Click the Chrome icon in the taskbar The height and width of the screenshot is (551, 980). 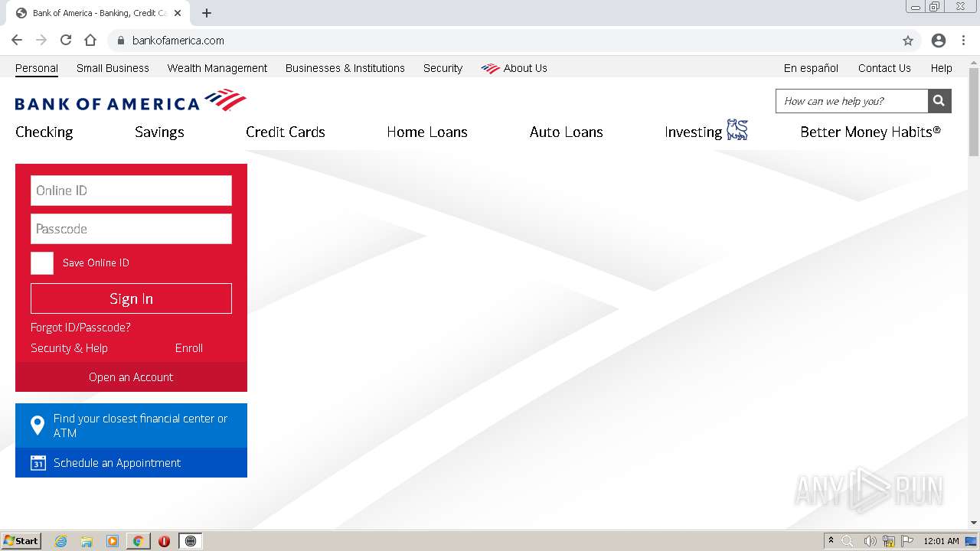138,541
